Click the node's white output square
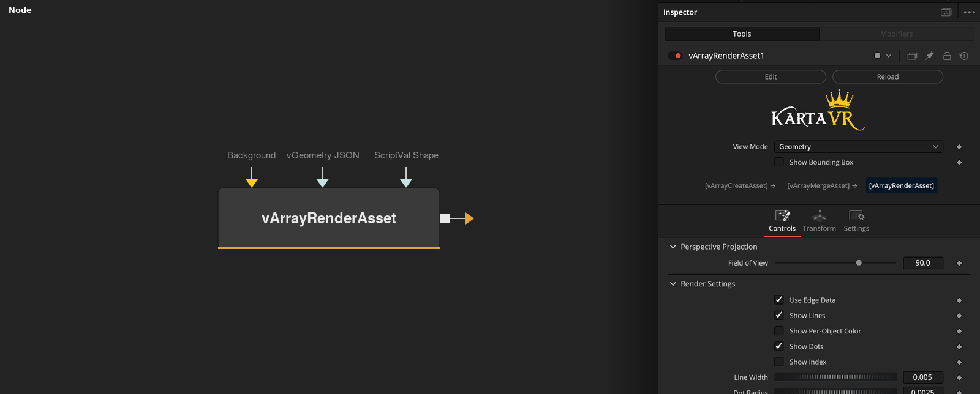980x394 pixels. click(x=445, y=218)
